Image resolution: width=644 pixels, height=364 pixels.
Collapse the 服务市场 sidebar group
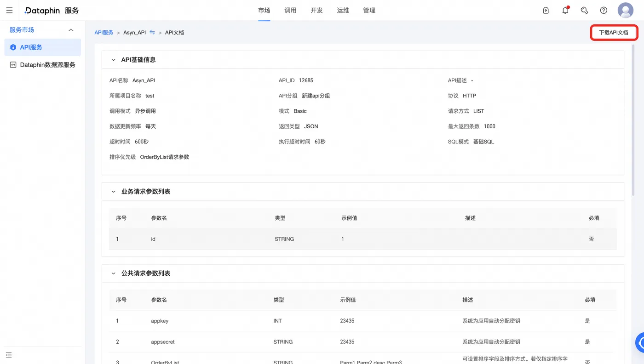click(x=71, y=30)
